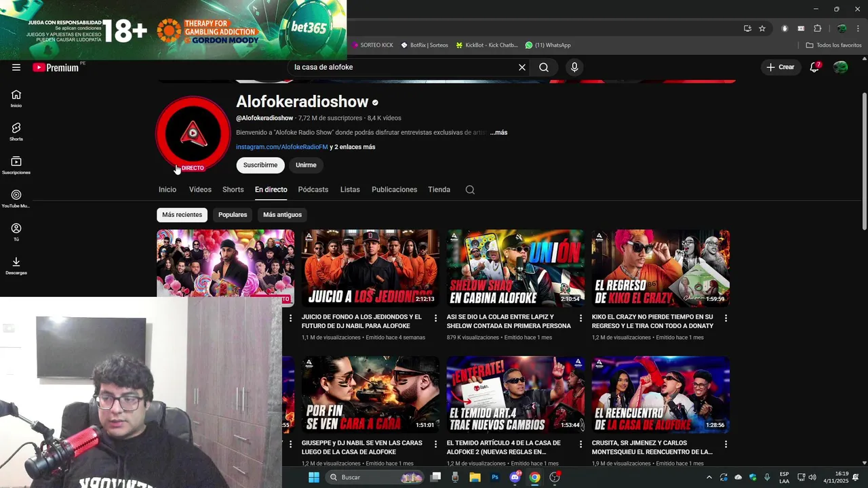The height and width of the screenshot is (488, 868).
Task: Open more options for GIUSEPPE y DJ NABIL video
Action: [435, 444]
